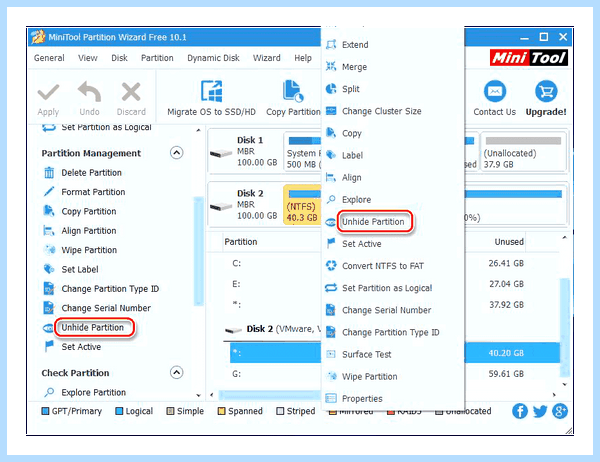Choose Convert NTFS to FAT
This screenshot has width=600, height=462.
click(383, 266)
